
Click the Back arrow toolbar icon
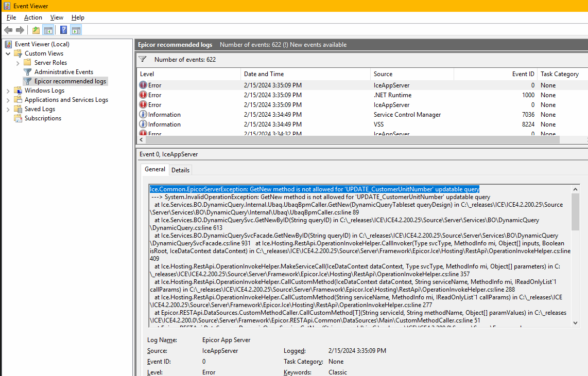click(x=8, y=30)
